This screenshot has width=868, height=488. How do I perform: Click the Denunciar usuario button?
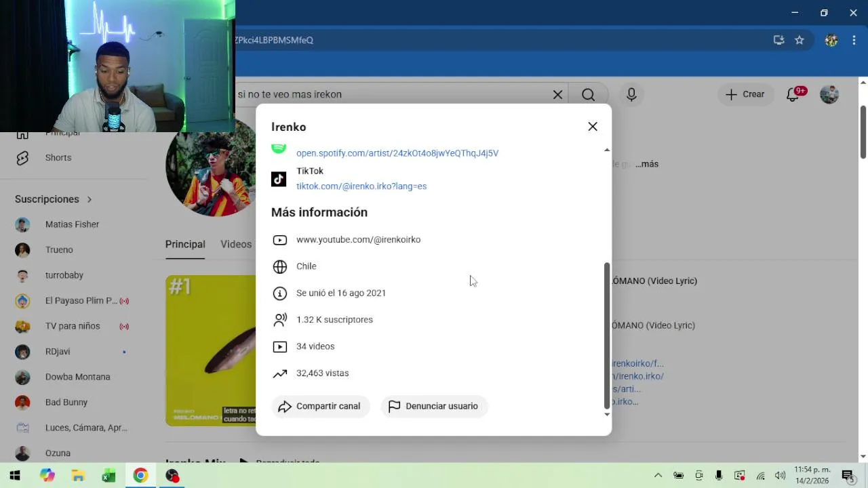(434, 406)
